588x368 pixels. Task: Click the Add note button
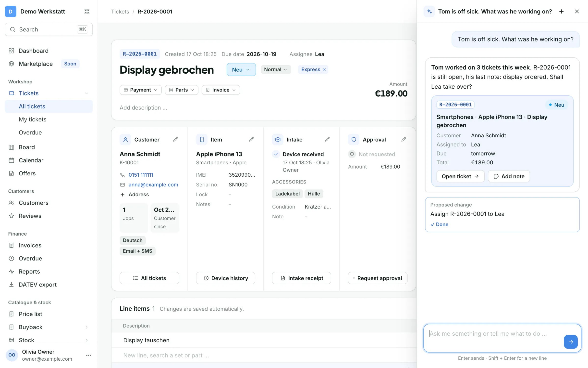[509, 176]
